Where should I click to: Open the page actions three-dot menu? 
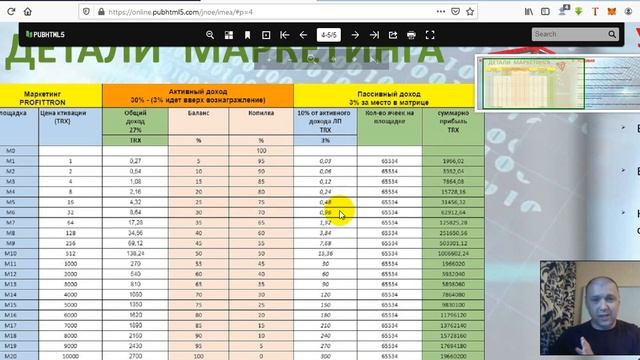pyautogui.click(x=440, y=12)
